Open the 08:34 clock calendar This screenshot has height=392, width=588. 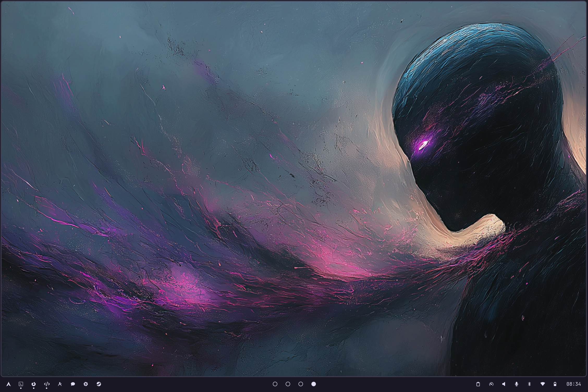pyautogui.click(x=574, y=384)
